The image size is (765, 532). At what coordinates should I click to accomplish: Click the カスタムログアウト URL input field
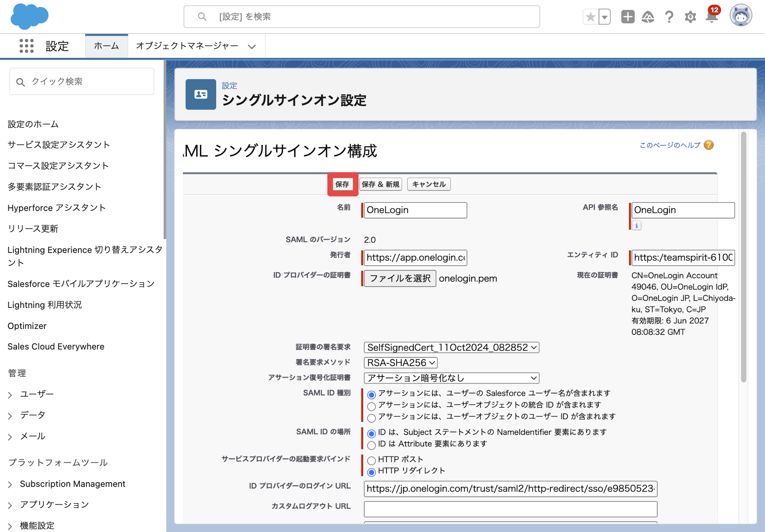pyautogui.click(x=510, y=508)
